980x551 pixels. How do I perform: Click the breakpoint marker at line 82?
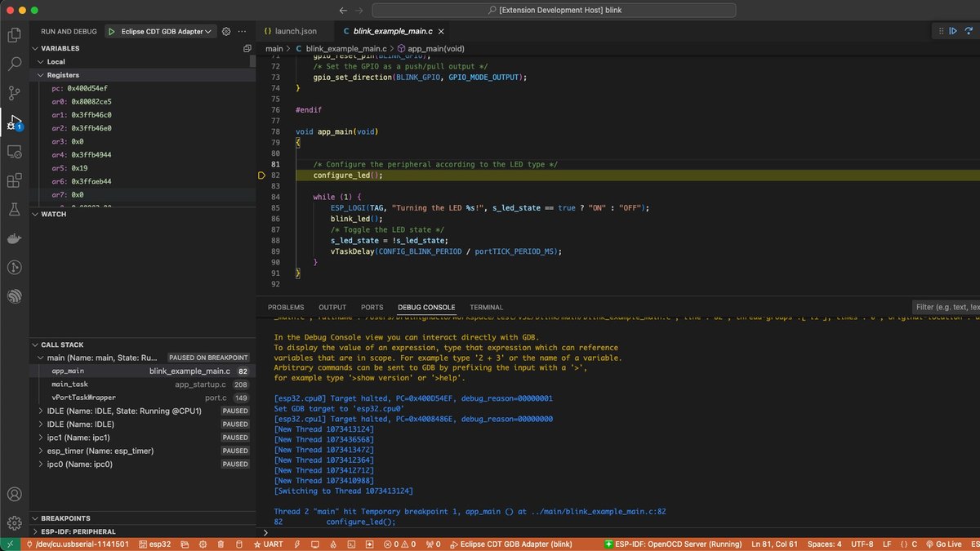pos(261,175)
